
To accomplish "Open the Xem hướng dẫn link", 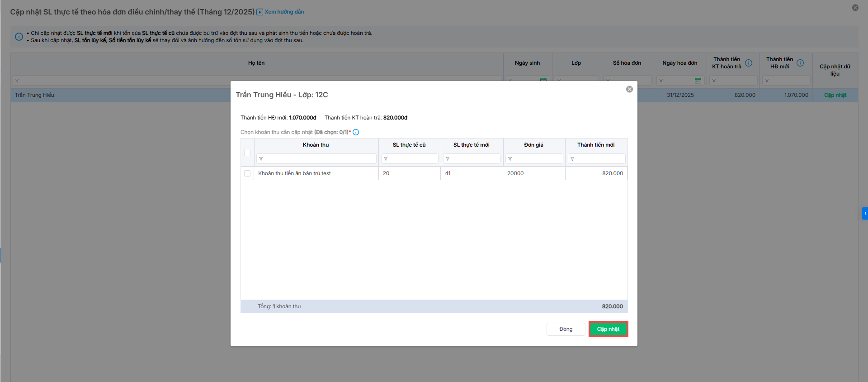I will (x=284, y=12).
